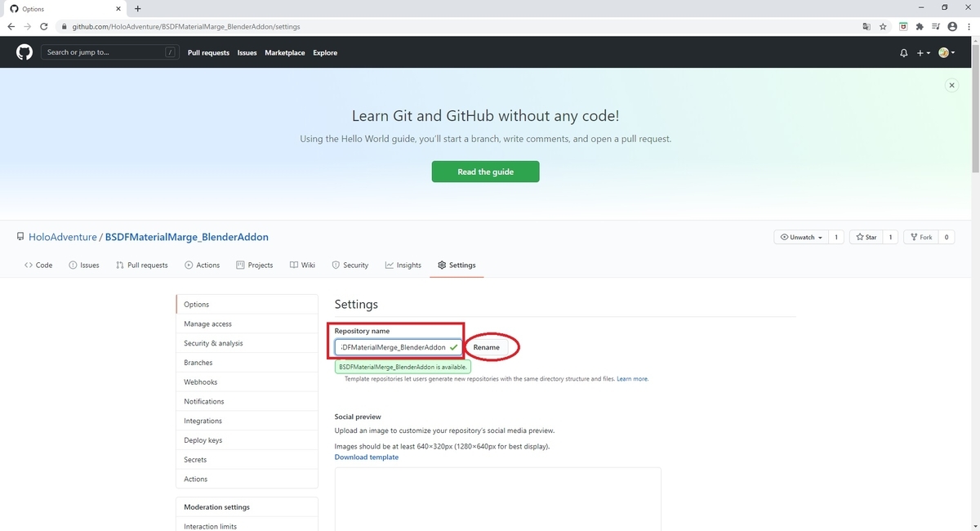Open Download template link
Viewport: 980px width, 531px height.
pyautogui.click(x=367, y=457)
